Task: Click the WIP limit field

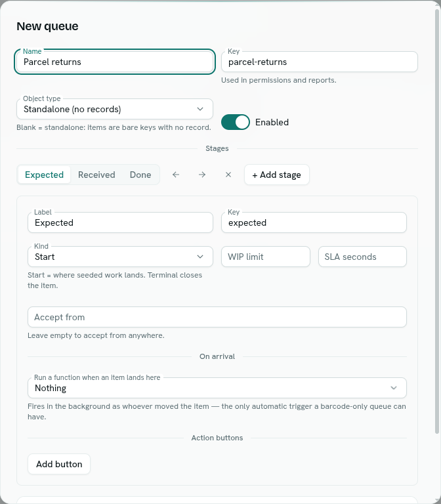Action: click(266, 257)
